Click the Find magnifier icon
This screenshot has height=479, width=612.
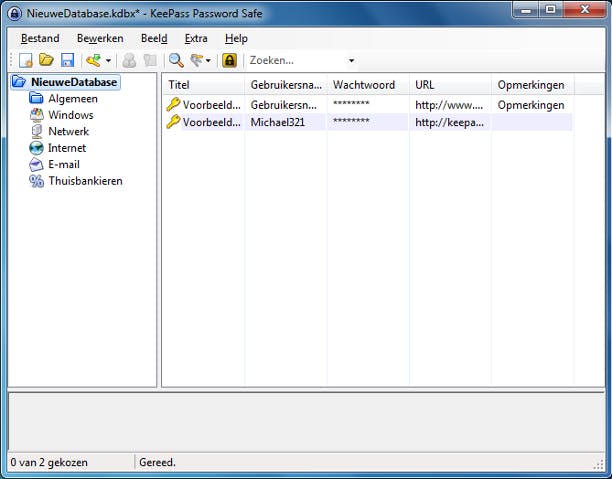pos(176,61)
